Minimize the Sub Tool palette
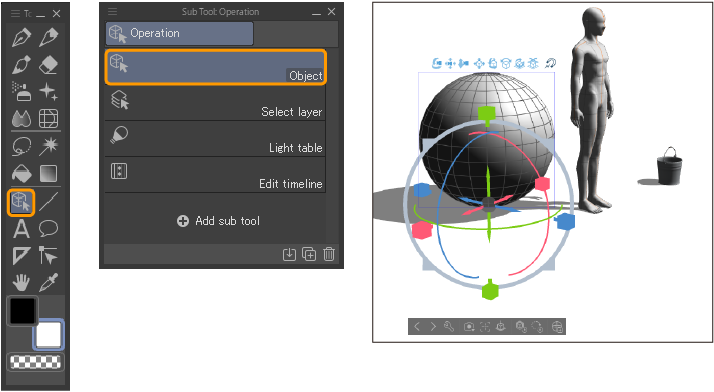 [x=316, y=13]
